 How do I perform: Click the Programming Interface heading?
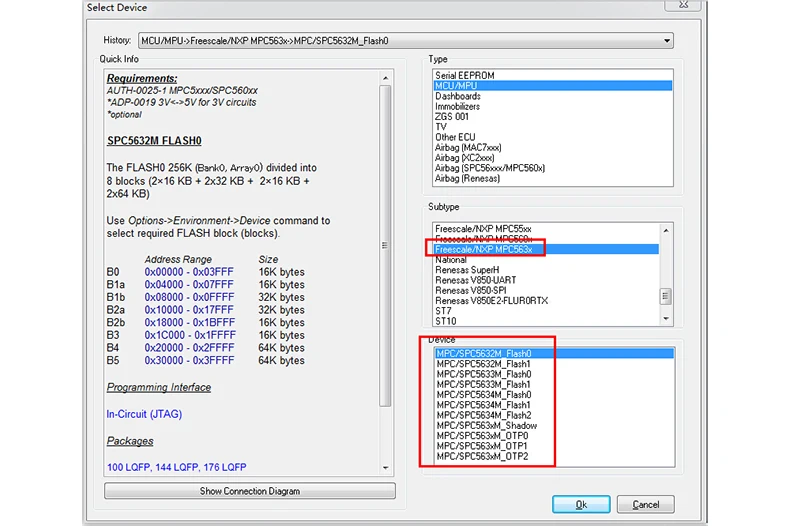click(x=159, y=387)
